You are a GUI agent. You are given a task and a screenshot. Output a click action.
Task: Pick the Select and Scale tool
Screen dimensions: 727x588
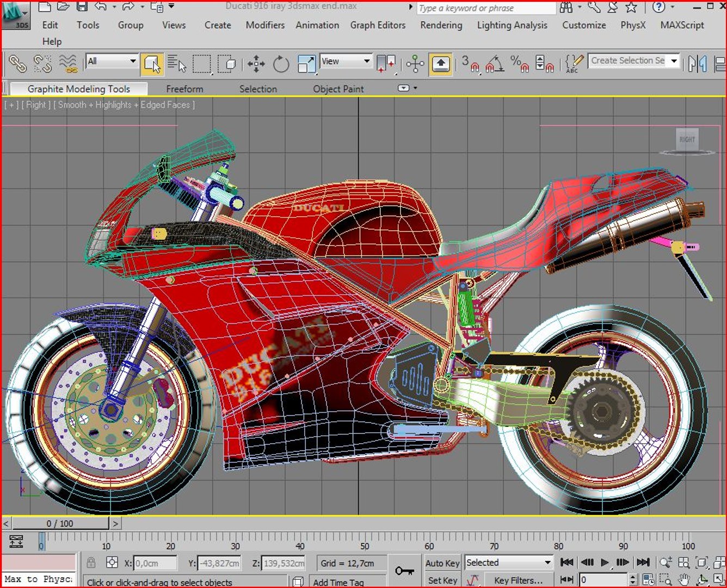tap(306, 64)
